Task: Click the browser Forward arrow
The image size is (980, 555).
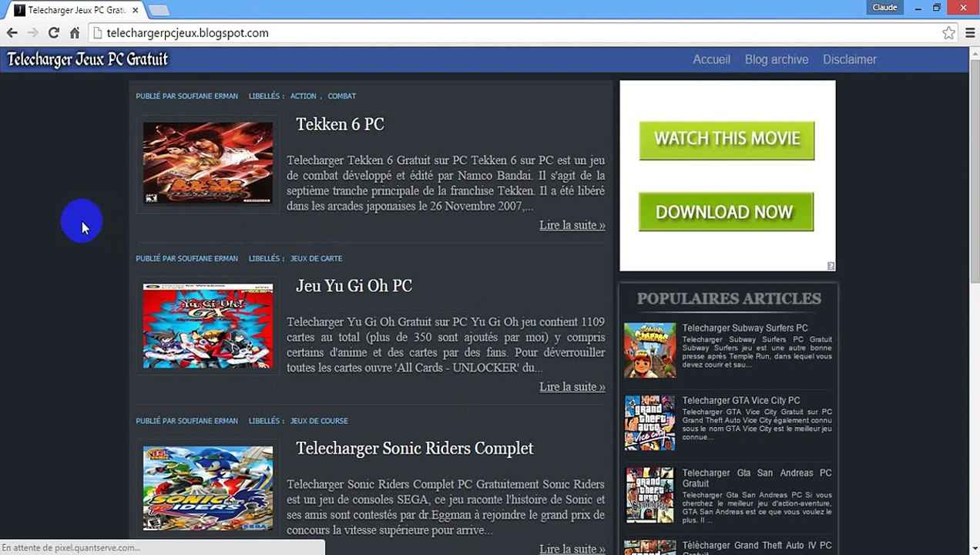Action: pos(32,33)
